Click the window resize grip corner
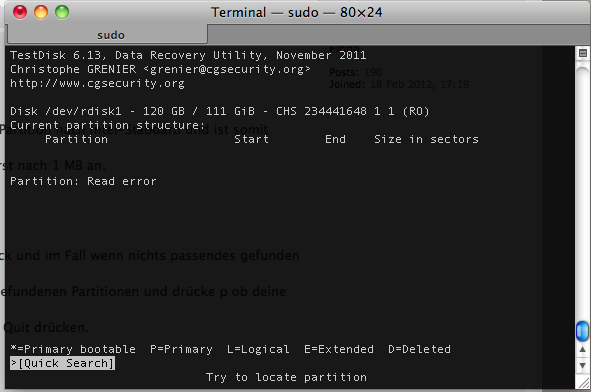Screen dimensions: 591x392 pyautogui.click(x=583, y=383)
